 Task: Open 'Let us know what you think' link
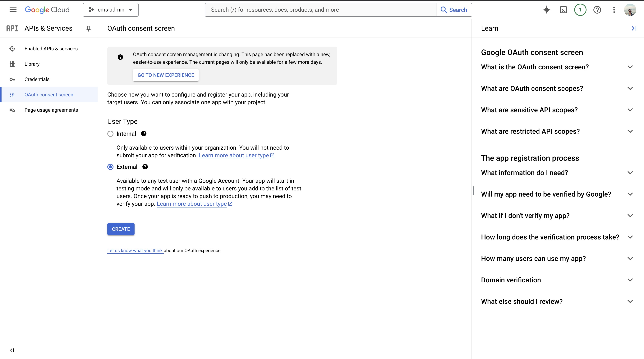click(x=135, y=251)
